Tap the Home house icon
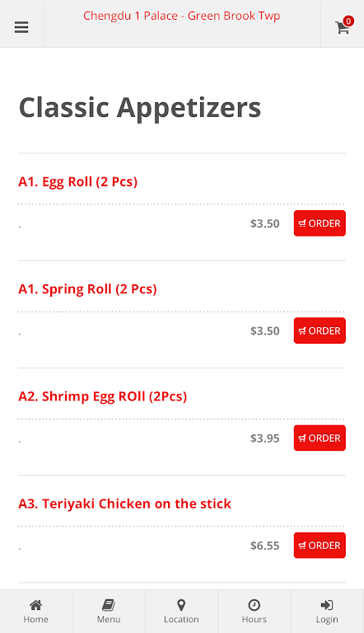The image size is (364, 633). pyautogui.click(x=35, y=605)
